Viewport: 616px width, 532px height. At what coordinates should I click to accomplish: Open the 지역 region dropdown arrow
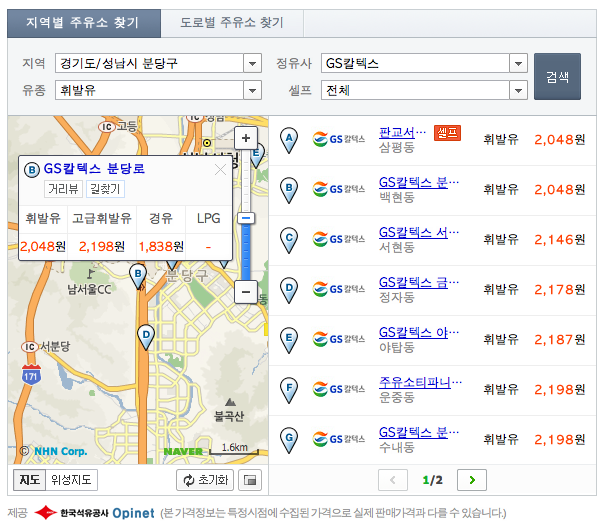[252, 63]
